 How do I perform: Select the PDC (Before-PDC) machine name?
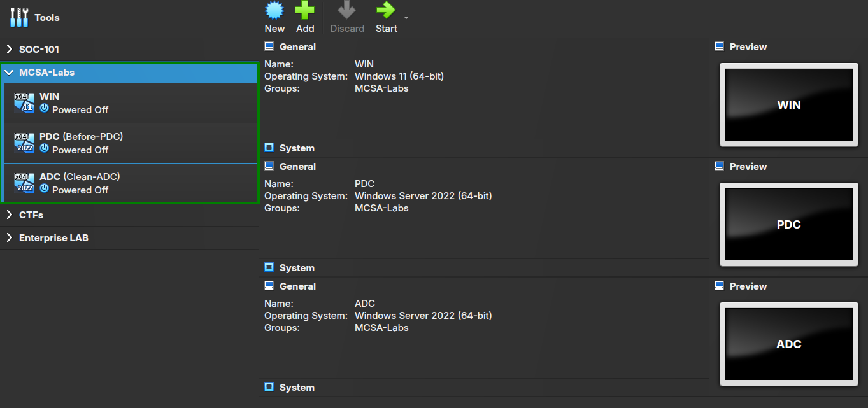click(82, 137)
